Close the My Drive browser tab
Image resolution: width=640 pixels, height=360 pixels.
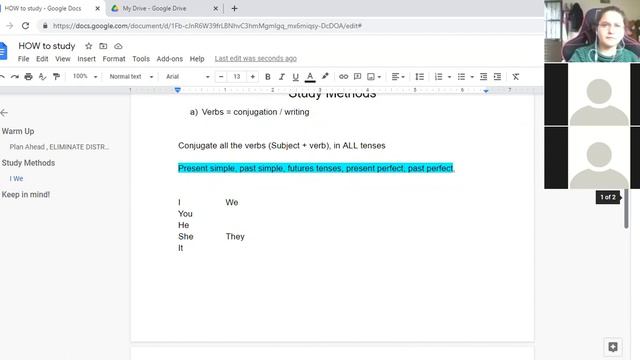click(216, 8)
